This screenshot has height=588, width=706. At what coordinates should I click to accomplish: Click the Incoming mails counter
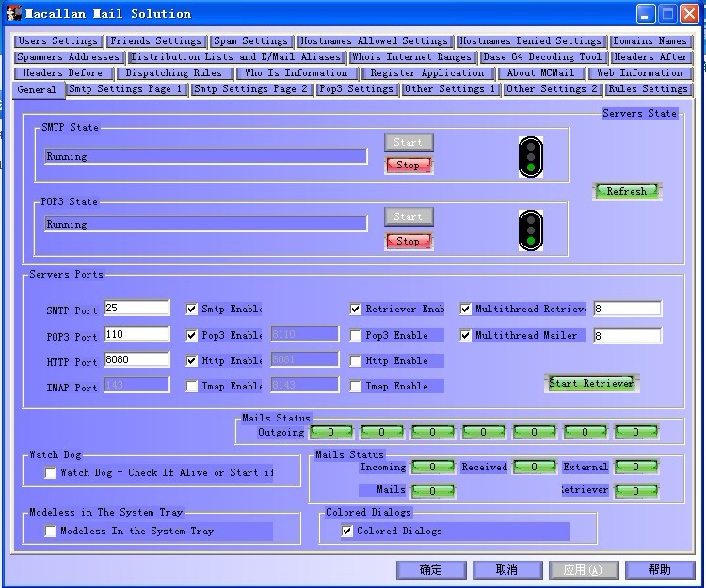pos(433,467)
